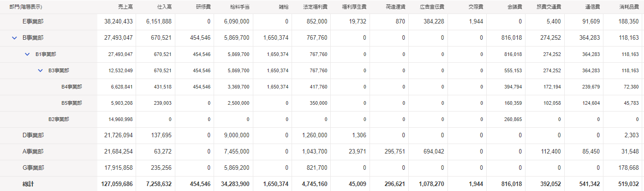Image resolution: width=644 pixels, height=191 pixels.
Task: Select the 総計 total row label
Action: point(28,184)
